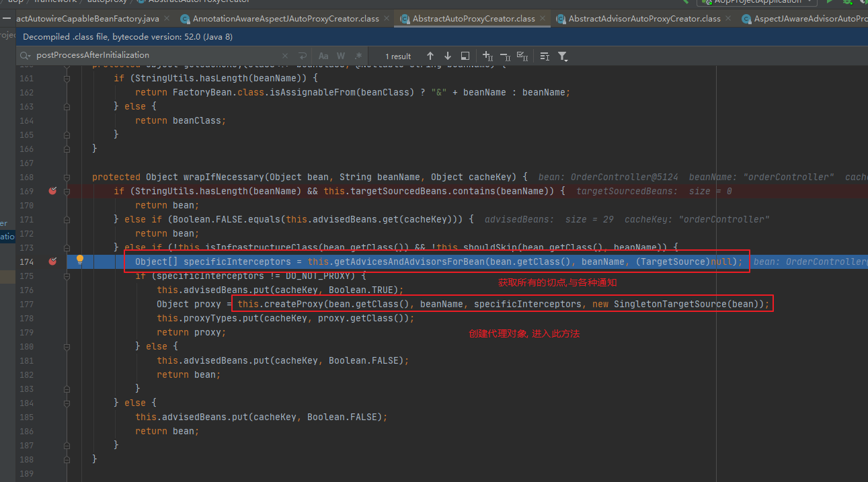
Task: Open results in Find window icon
Action: click(465, 56)
